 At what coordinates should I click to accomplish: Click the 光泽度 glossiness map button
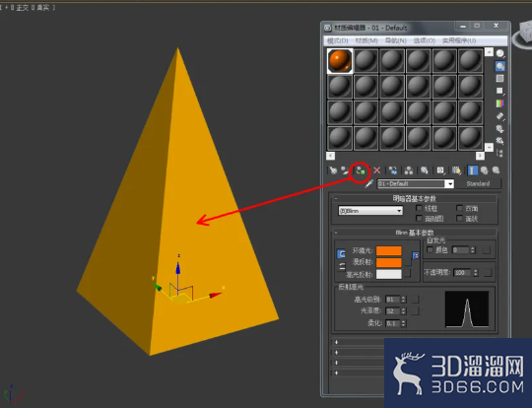point(415,310)
